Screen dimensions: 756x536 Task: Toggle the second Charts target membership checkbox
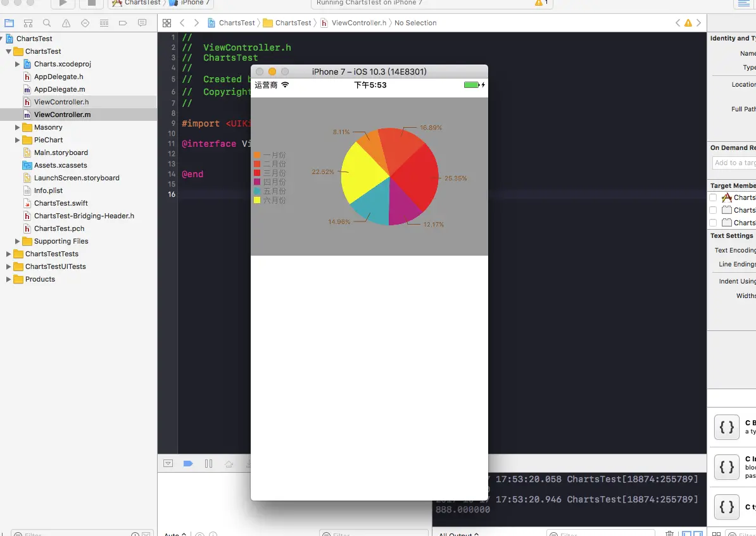713,209
